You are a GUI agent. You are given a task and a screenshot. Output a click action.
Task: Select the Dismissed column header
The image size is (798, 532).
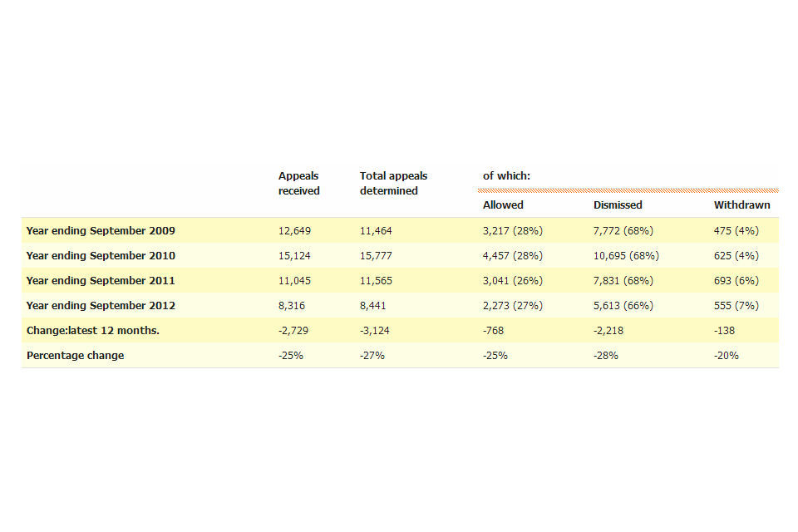coord(618,204)
